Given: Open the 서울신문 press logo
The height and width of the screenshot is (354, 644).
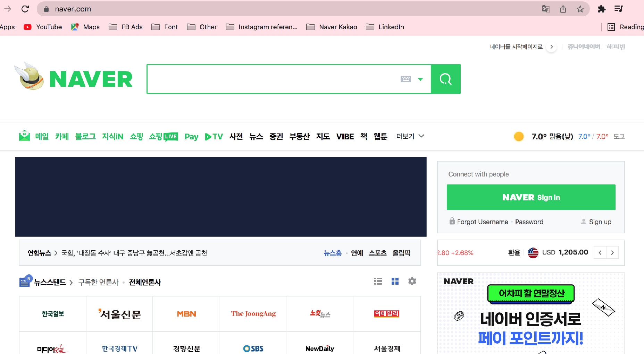Looking at the screenshot, I should [x=119, y=314].
